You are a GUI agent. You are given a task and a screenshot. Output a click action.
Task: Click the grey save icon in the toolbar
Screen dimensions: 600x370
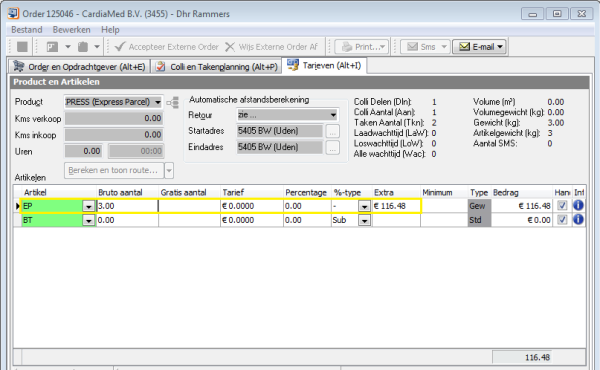pyautogui.click(x=23, y=47)
